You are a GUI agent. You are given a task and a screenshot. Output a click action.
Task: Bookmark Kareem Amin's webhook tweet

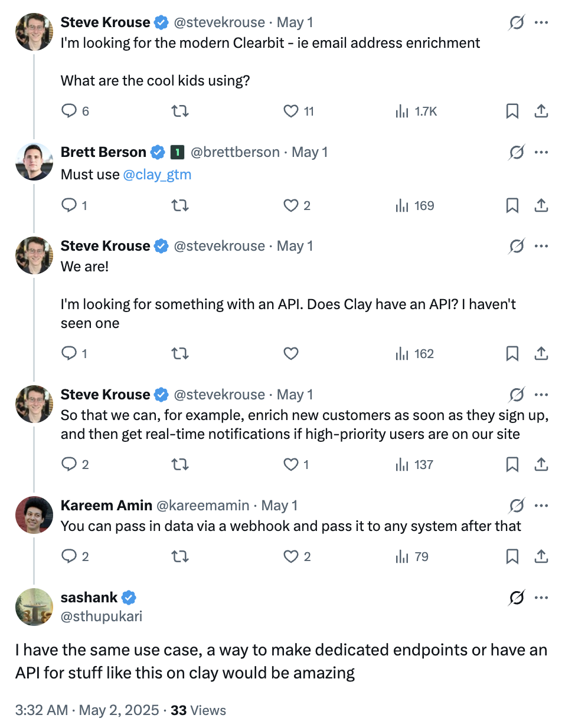pyautogui.click(x=512, y=556)
